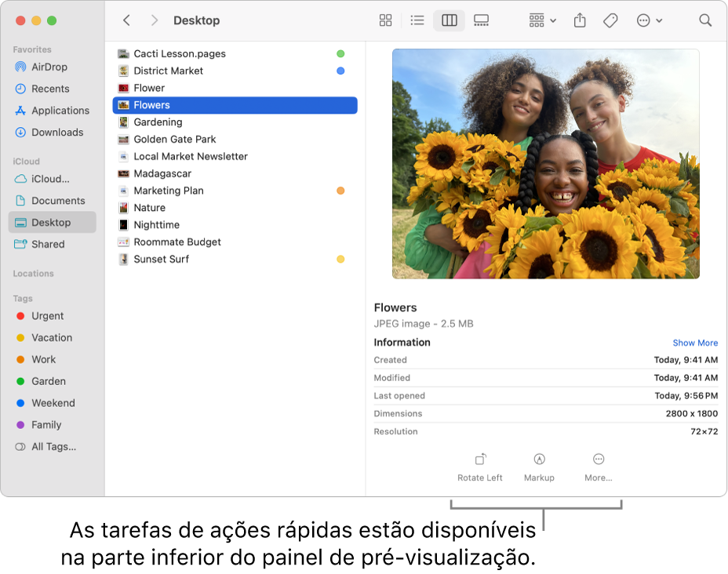Select the column view button
This screenshot has height=574, width=728.
tap(449, 20)
